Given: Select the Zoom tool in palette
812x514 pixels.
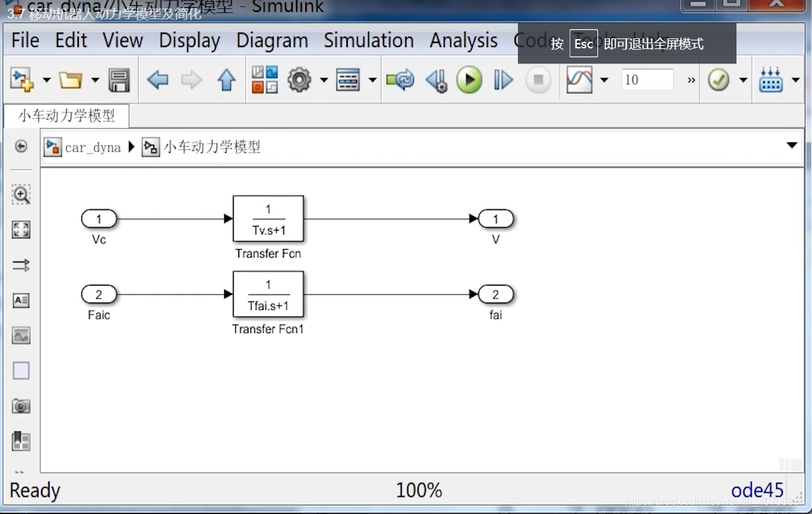Looking at the screenshot, I should (21, 195).
